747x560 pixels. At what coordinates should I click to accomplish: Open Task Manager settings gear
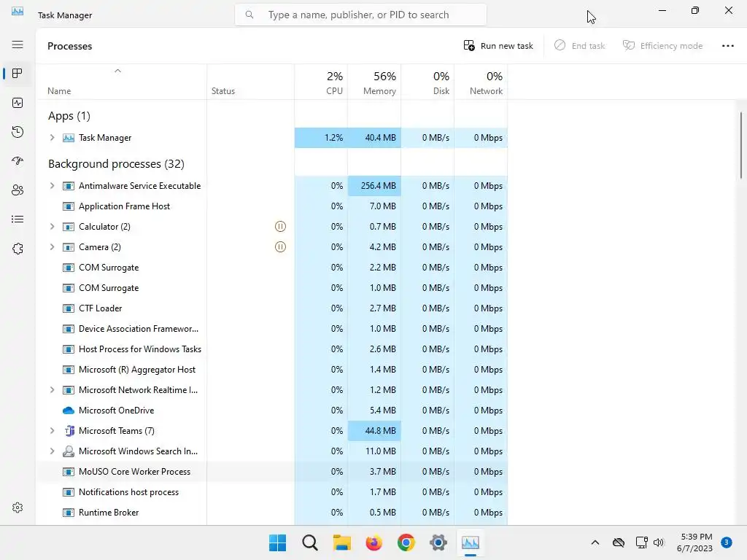tap(18, 507)
